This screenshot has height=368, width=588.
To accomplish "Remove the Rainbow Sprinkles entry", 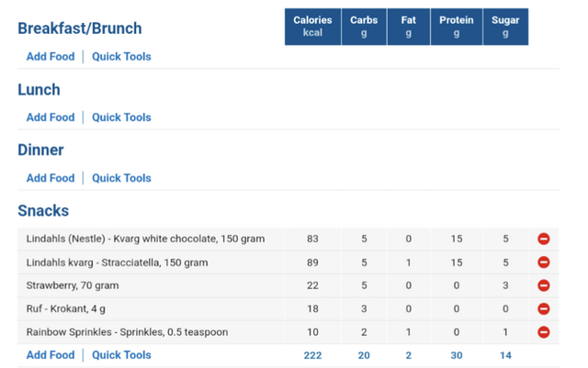I will (543, 332).
